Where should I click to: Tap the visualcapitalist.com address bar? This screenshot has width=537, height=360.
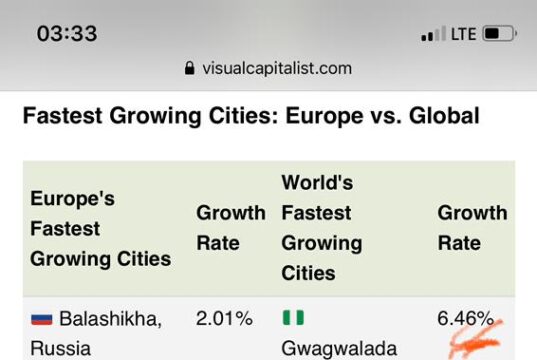268,68
